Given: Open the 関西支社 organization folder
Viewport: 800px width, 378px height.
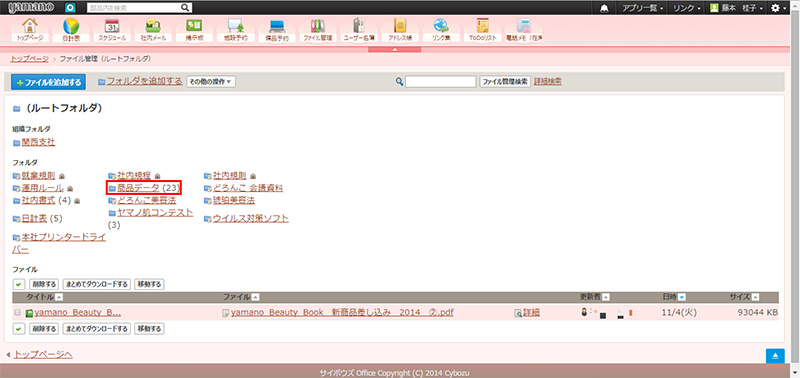Looking at the screenshot, I should point(38,142).
